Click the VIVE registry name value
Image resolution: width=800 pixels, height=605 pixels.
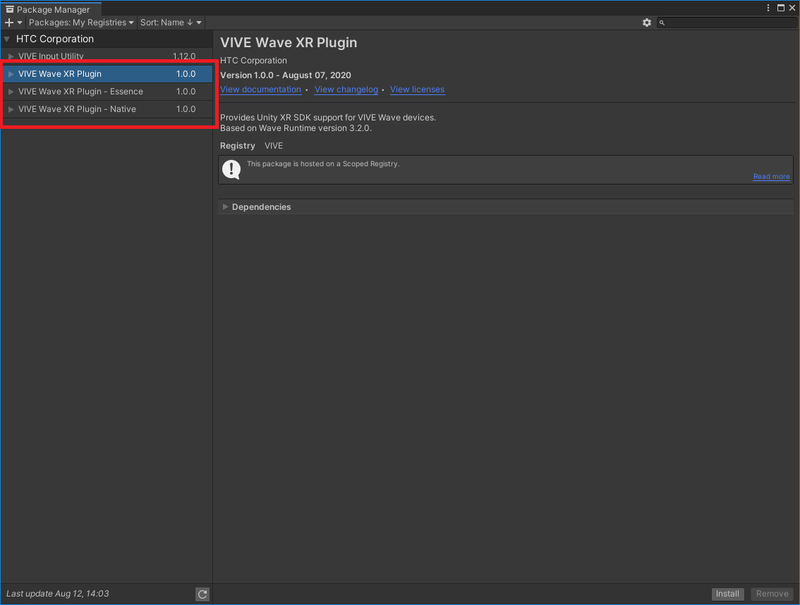click(273, 146)
